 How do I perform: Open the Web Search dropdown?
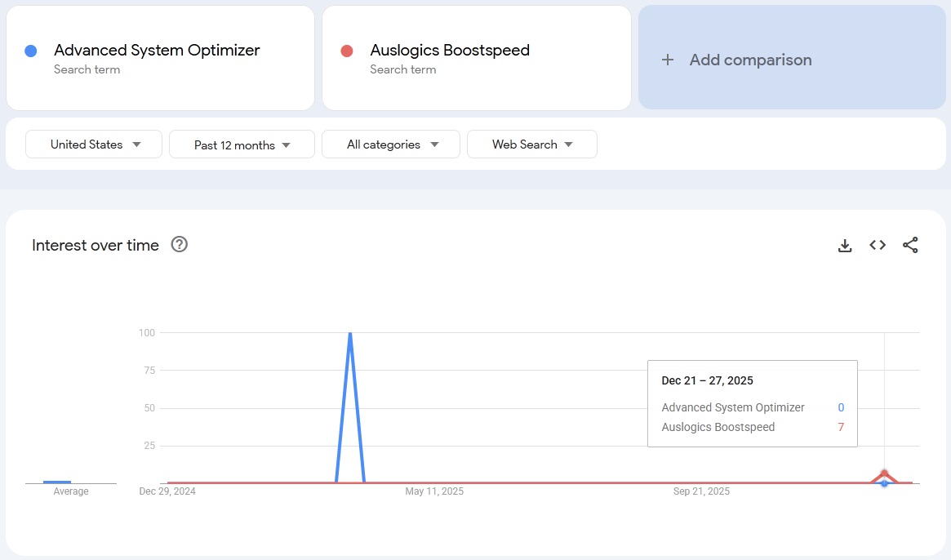point(531,144)
